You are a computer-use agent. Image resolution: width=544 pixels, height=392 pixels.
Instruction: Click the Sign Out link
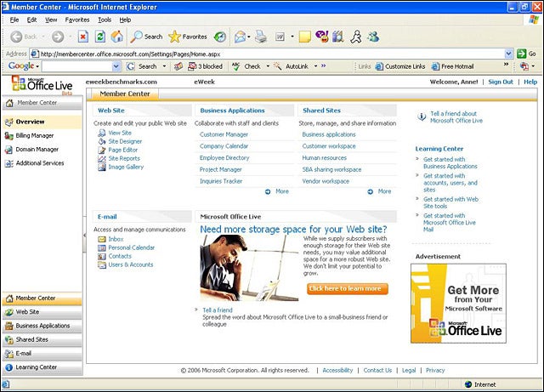point(501,82)
